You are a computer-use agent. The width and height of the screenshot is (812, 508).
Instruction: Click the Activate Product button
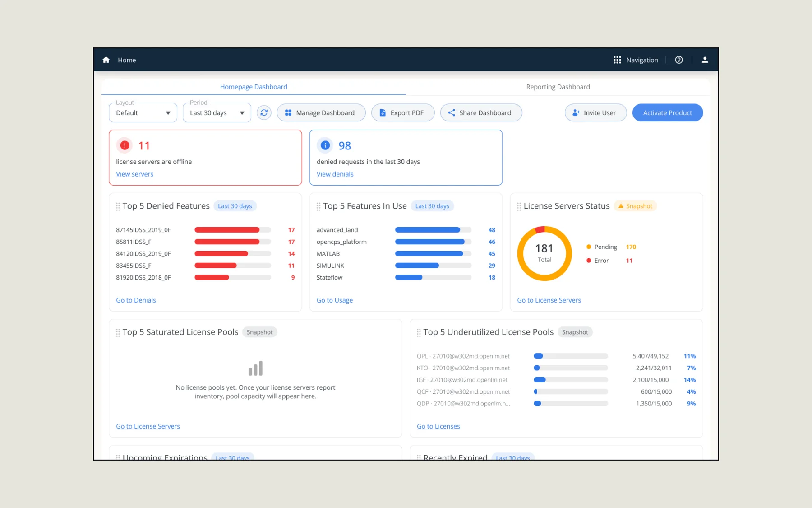668,112
